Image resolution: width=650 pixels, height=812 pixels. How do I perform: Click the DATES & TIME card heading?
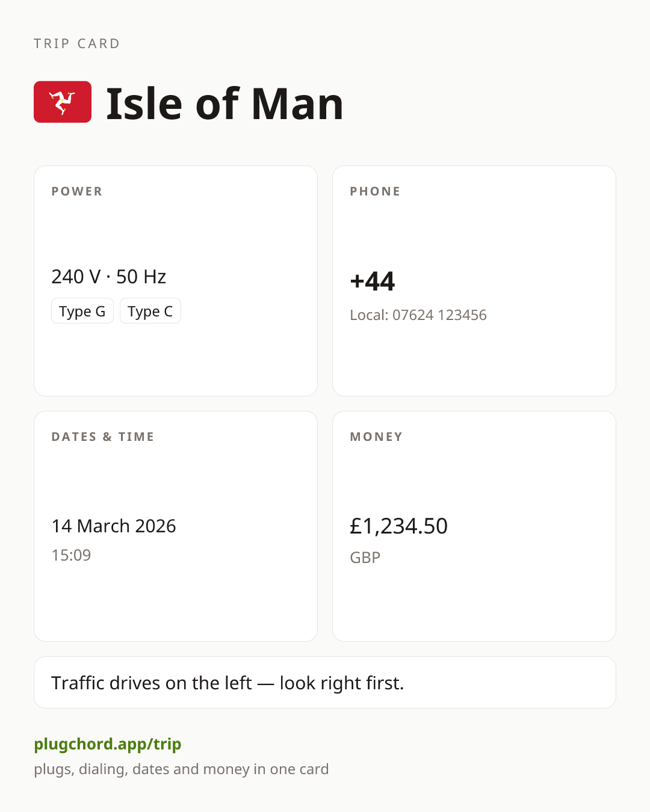103,437
